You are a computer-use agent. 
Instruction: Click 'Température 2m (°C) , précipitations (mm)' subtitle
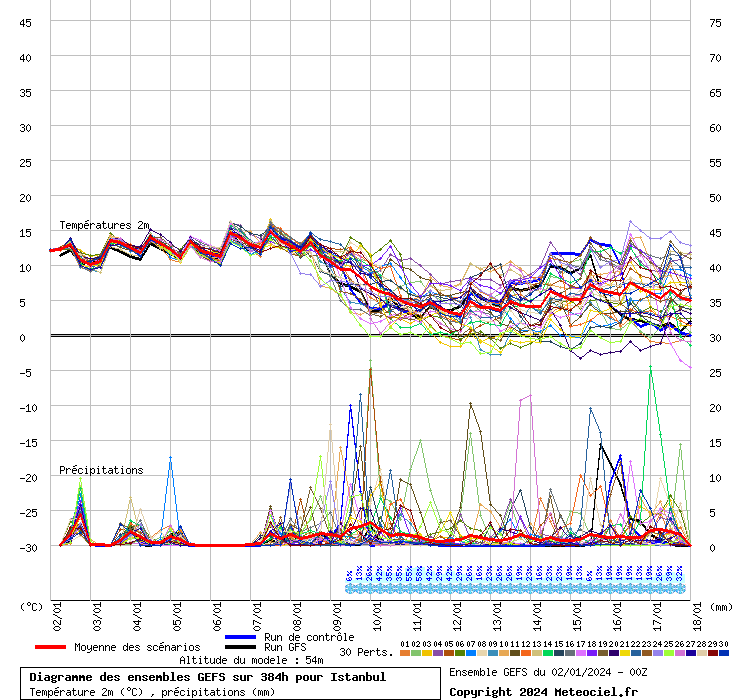(152, 692)
